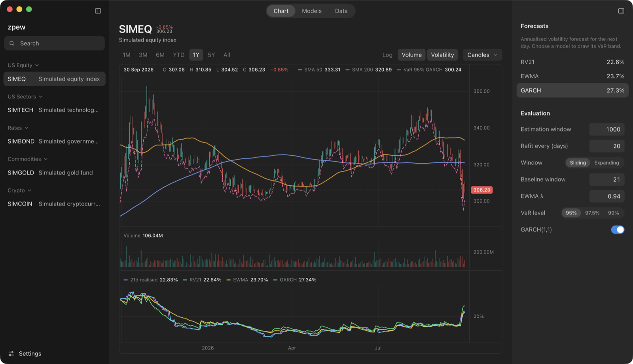This screenshot has width=633, height=364.
Task: Choose the RV21 forecast model row
Action: coord(572,62)
